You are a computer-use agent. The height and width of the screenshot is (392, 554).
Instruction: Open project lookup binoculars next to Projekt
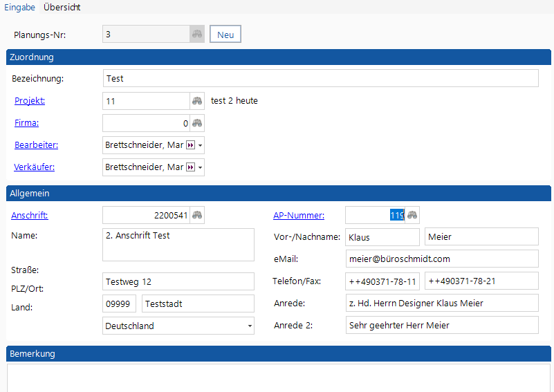pos(197,101)
